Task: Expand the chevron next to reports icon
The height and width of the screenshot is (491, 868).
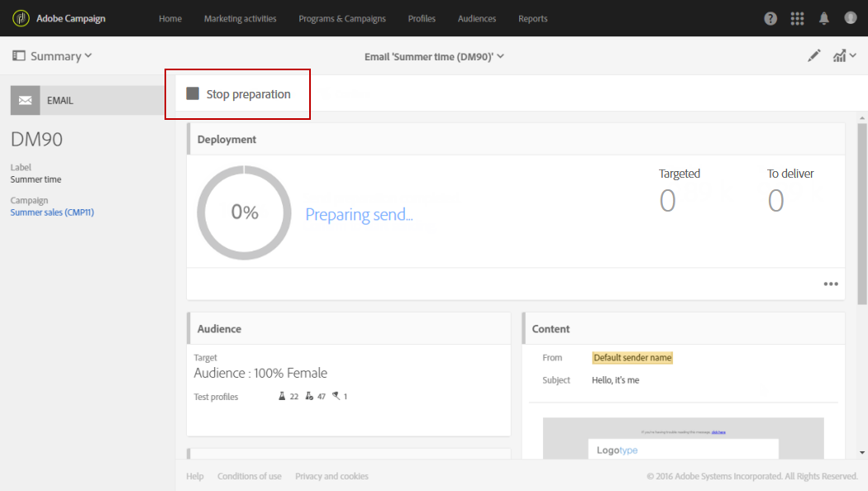Action: (853, 55)
